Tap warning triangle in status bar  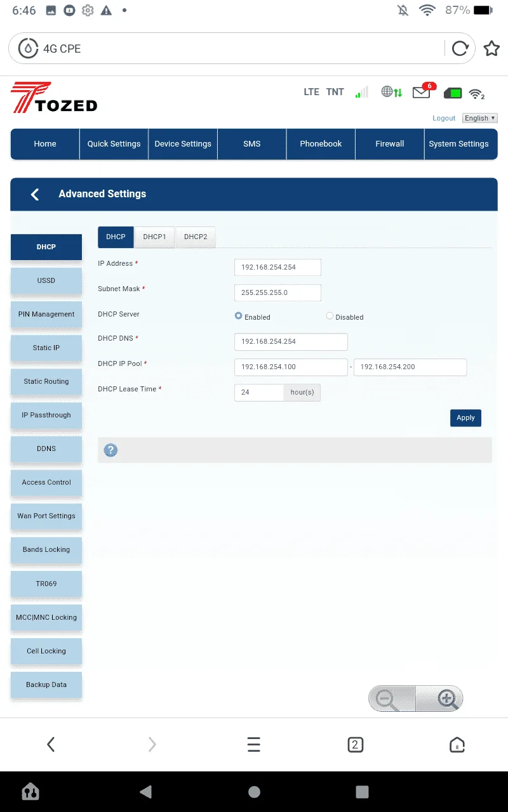tap(106, 10)
